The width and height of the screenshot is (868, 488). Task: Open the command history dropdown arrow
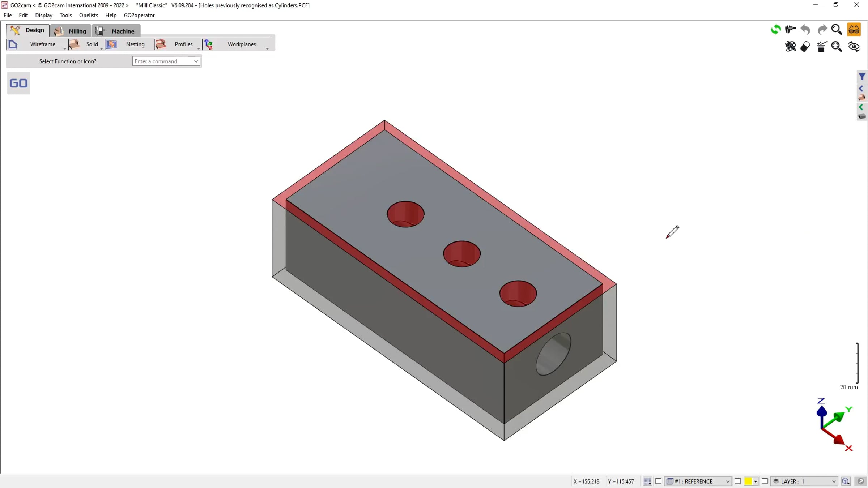tap(196, 61)
